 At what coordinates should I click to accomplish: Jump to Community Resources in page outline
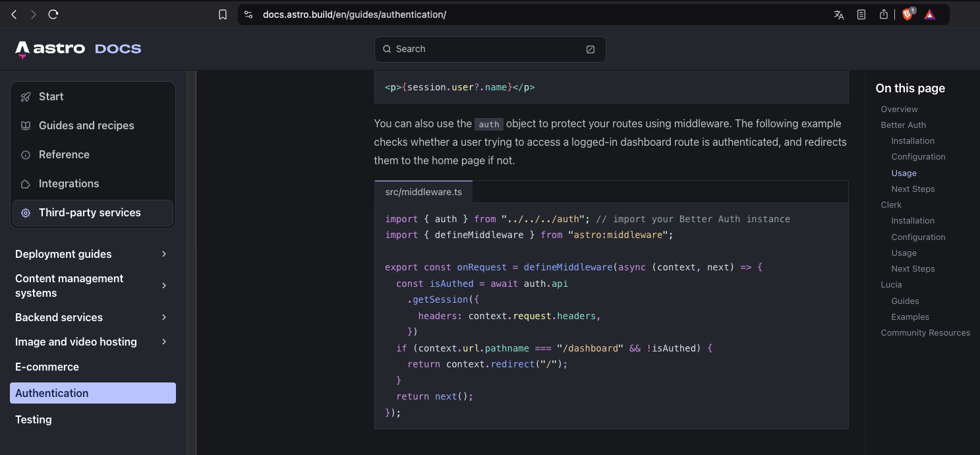(925, 332)
